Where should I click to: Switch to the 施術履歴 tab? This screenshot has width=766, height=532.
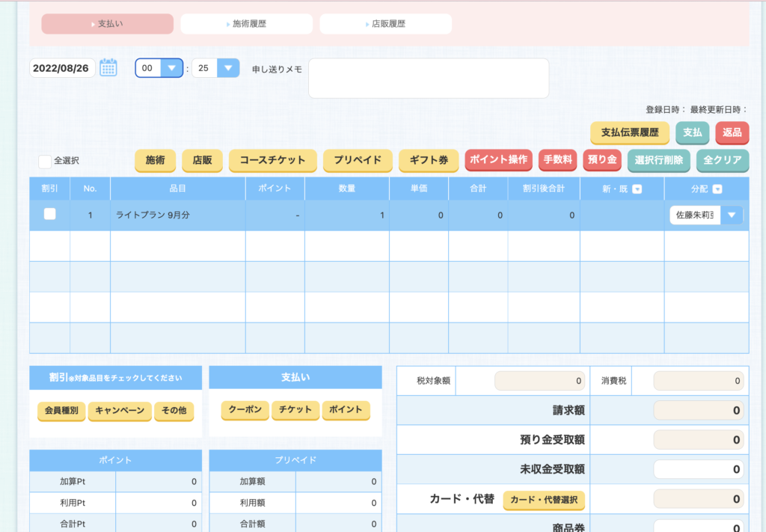tap(246, 24)
